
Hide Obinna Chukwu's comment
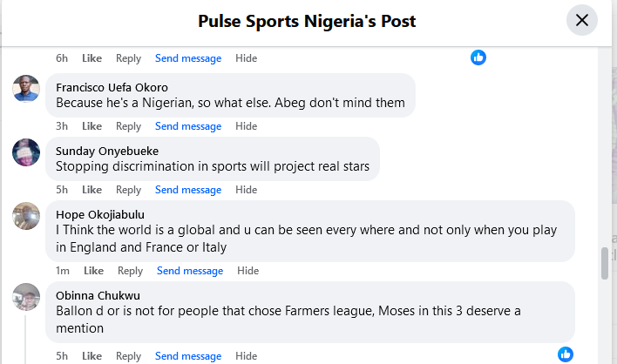pos(247,356)
